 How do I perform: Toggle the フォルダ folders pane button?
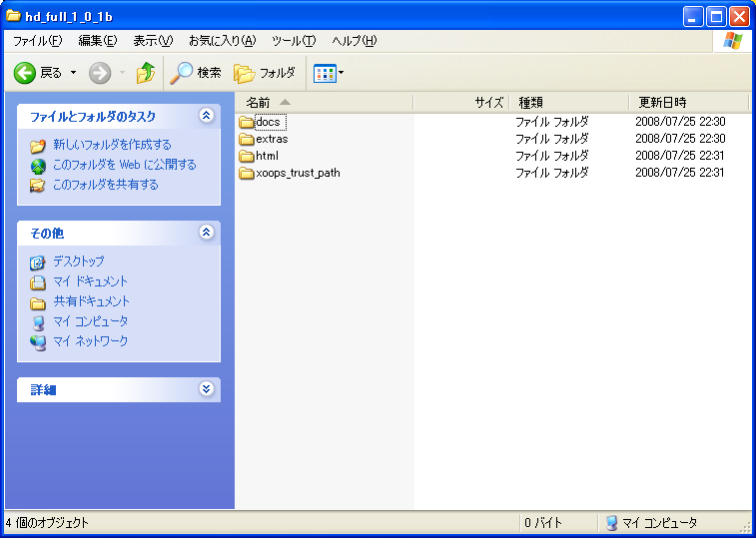[265, 73]
